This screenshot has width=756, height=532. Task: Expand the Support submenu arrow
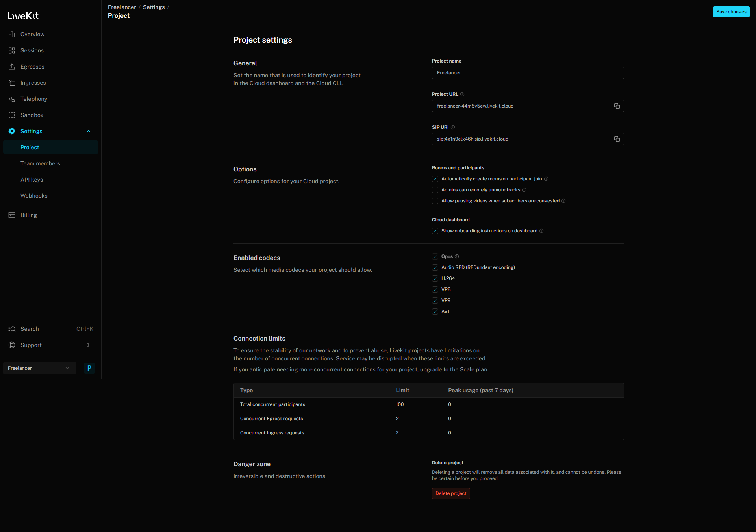click(89, 345)
